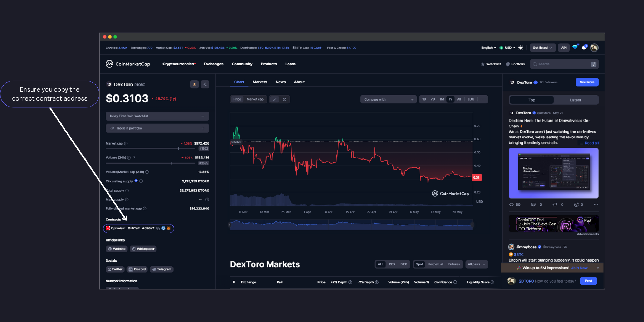Click the shield icon in Contracts row

pyautogui.click(x=163, y=228)
